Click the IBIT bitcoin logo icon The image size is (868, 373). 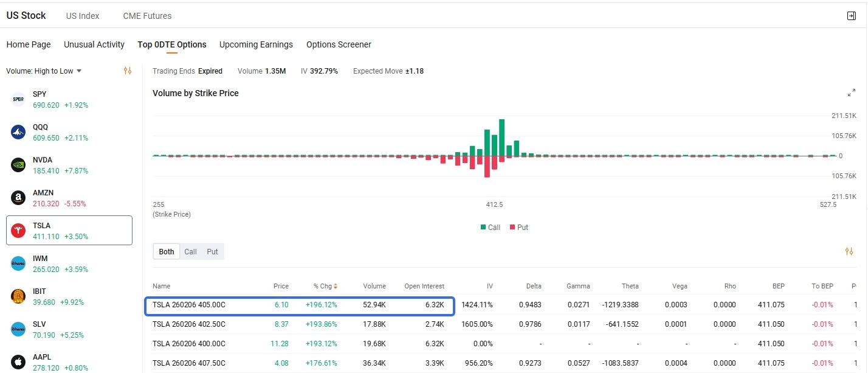(18, 296)
